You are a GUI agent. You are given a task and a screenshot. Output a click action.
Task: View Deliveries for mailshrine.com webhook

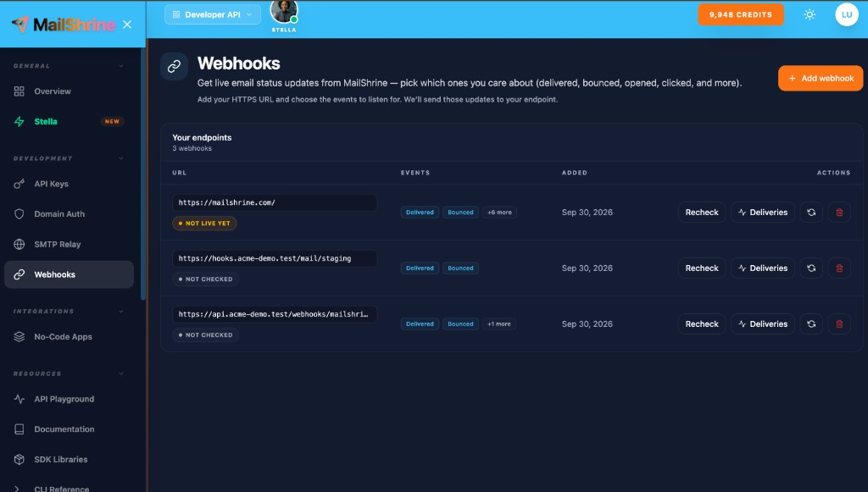pyautogui.click(x=763, y=213)
